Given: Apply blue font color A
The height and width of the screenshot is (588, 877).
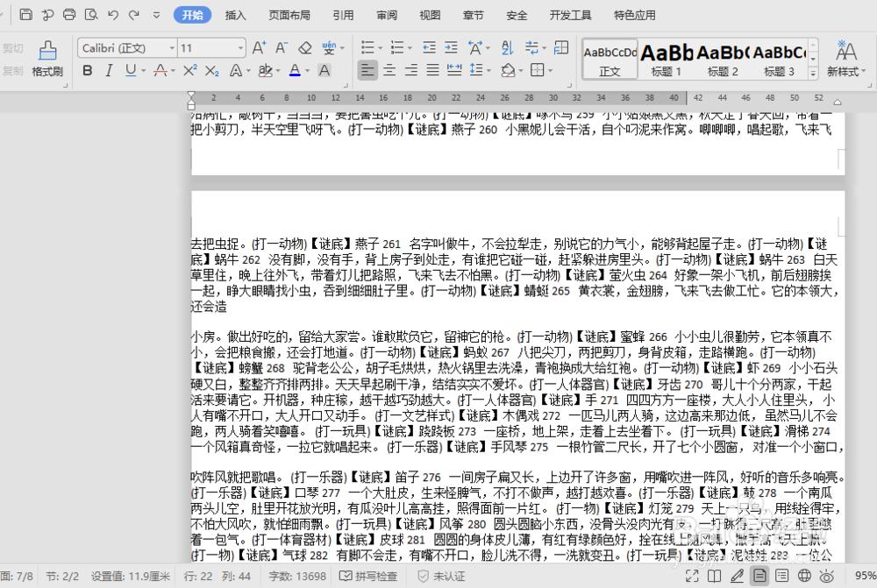Looking at the screenshot, I should tap(295, 70).
